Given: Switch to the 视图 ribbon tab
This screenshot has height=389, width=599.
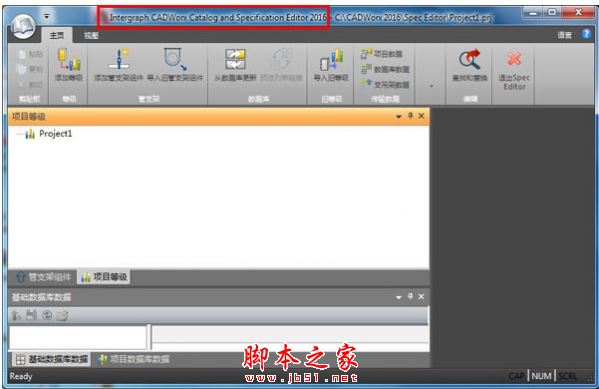Looking at the screenshot, I should [91, 36].
